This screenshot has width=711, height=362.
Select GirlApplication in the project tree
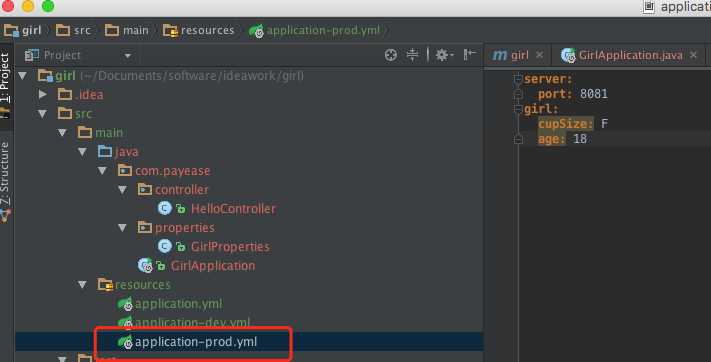pyautogui.click(x=213, y=266)
